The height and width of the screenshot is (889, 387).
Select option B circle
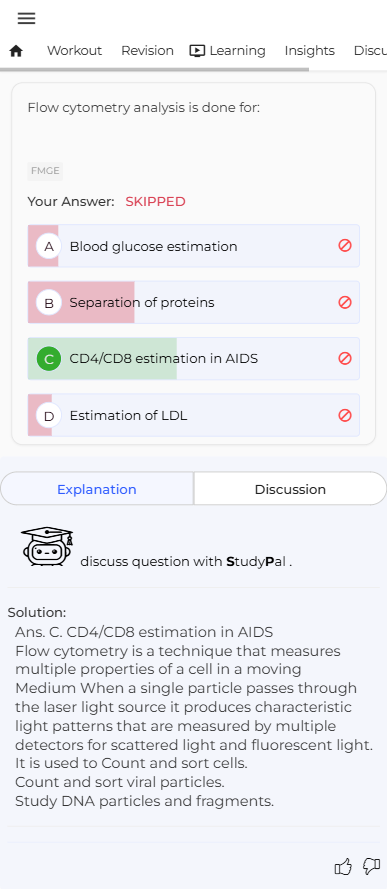(49, 303)
